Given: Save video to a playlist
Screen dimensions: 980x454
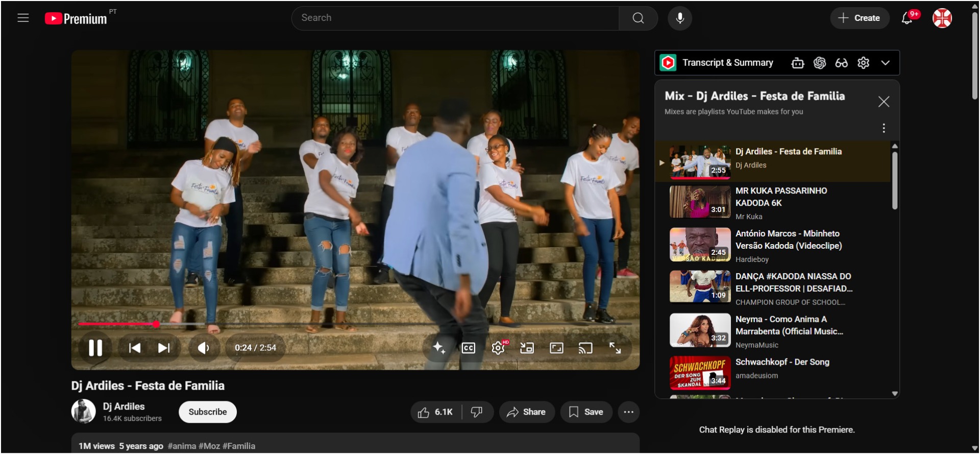Looking at the screenshot, I should click(x=586, y=412).
